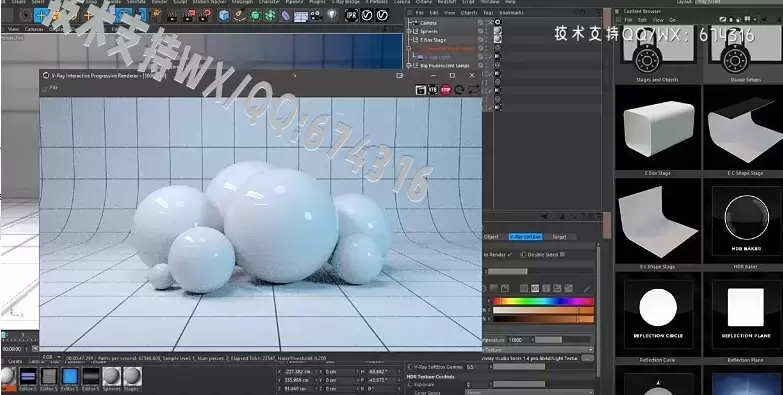The width and height of the screenshot is (783, 395).
Task: Toggle V-Ray SoftBox Gamma keyframe circle
Action: [x=410, y=367]
